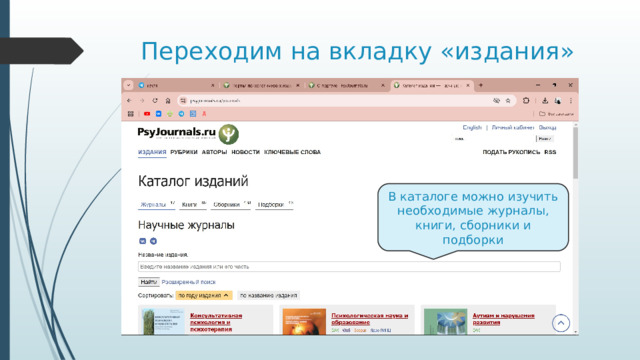Click the Консультативная психология journal cover thumbnail

tap(163, 322)
